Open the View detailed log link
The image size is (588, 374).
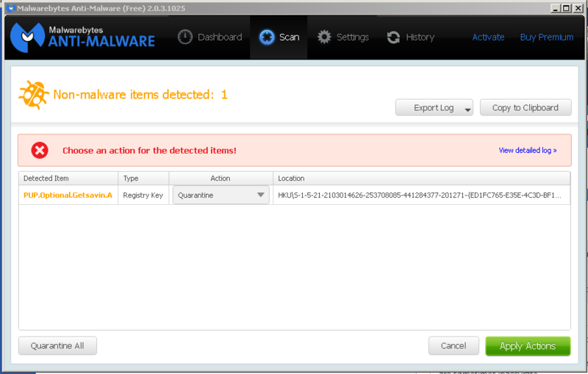[x=527, y=151]
